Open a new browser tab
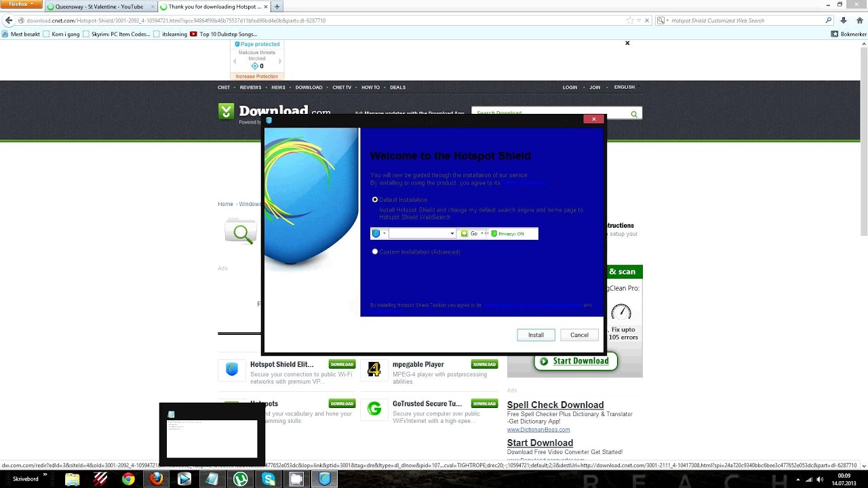This screenshot has width=868, height=488. click(x=277, y=7)
